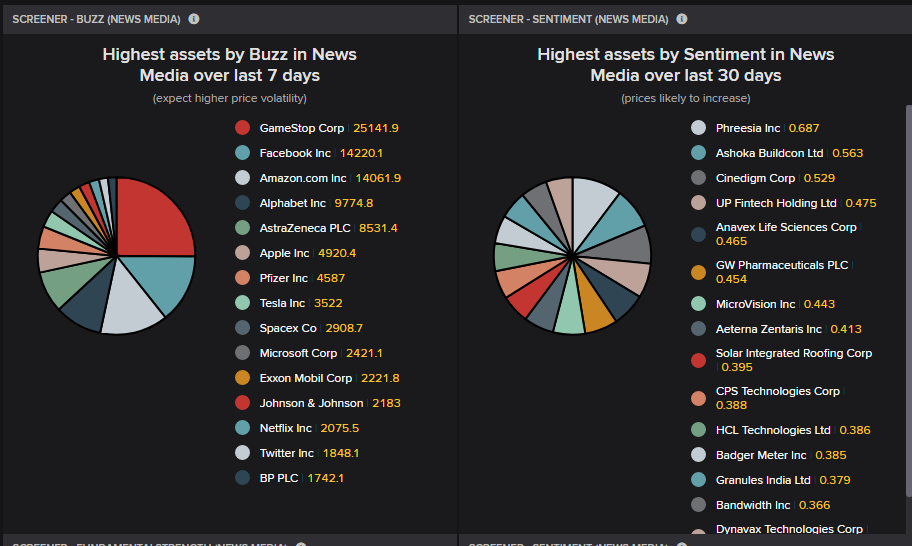Select Microsoft Corp legend entry

[309, 353]
